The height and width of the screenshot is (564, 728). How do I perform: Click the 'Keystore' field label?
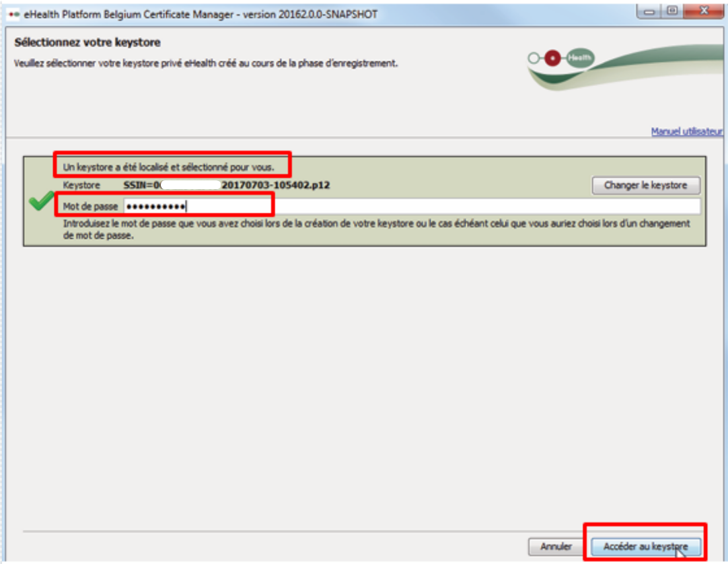point(81,185)
